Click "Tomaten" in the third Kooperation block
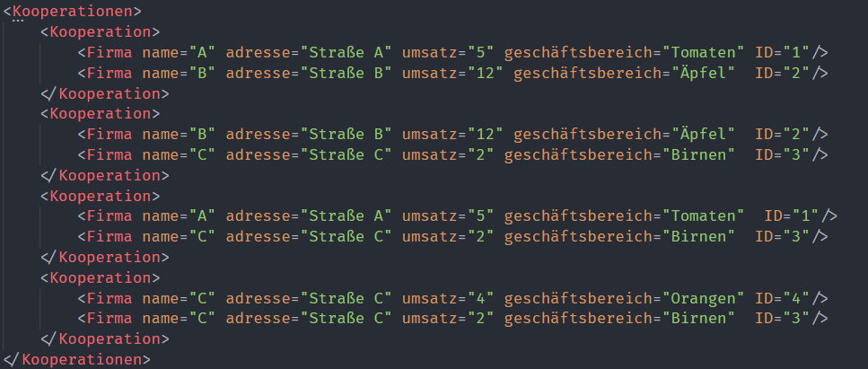Screen dimensions: 868x369 [x=705, y=216]
